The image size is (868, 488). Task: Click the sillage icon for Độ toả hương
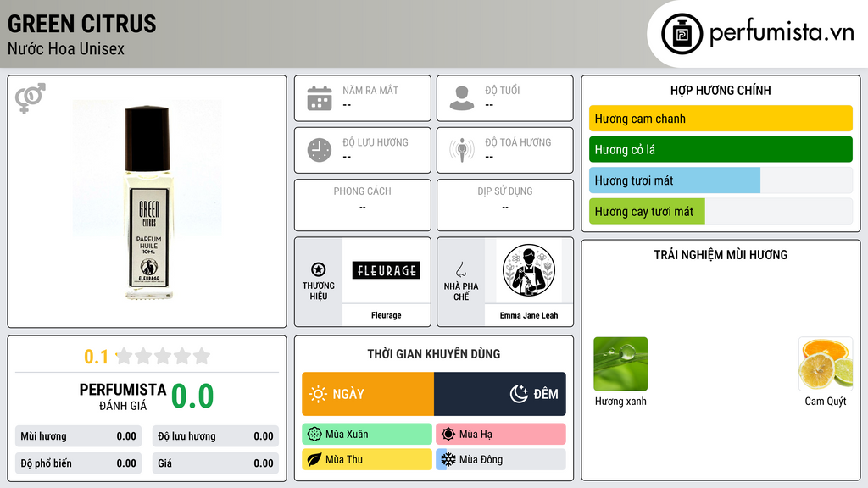[462, 150]
